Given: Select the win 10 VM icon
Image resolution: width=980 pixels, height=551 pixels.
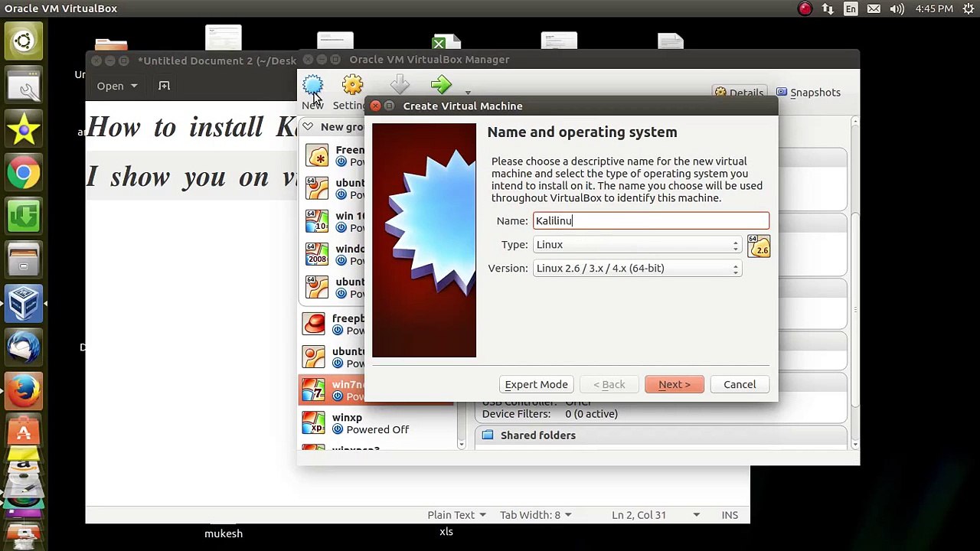Looking at the screenshot, I should pos(317,222).
